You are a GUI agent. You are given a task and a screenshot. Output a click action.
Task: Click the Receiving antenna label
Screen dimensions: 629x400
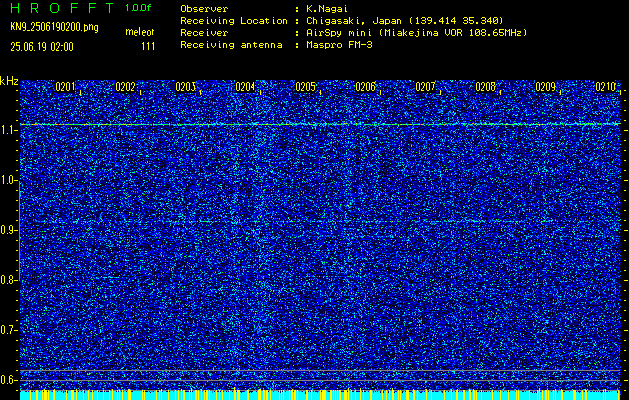231,45
